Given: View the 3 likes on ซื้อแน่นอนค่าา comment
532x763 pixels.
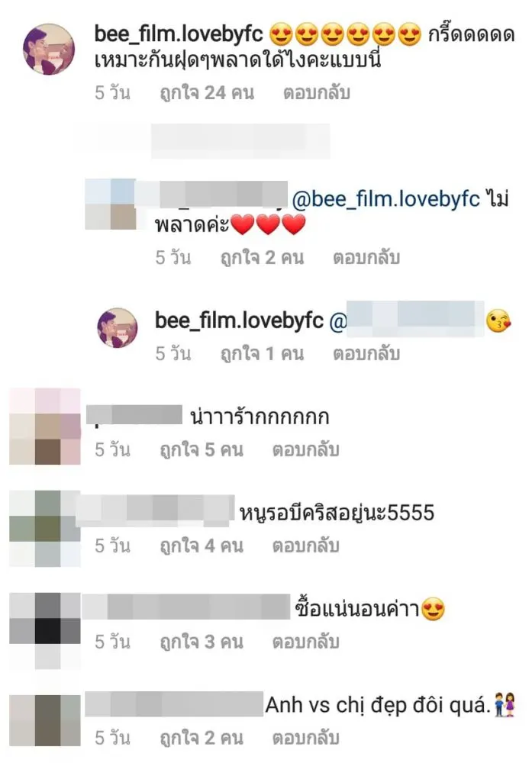Looking at the screenshot, I should (202, 642).
